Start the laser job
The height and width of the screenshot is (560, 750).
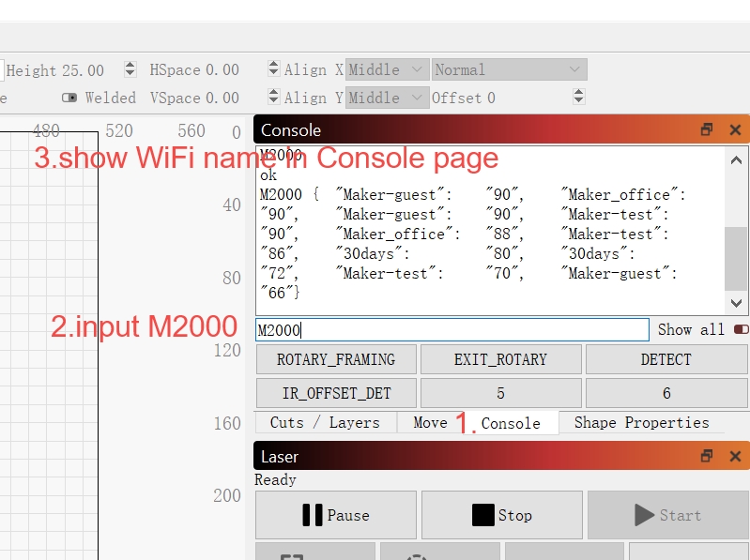coord(667,515)
